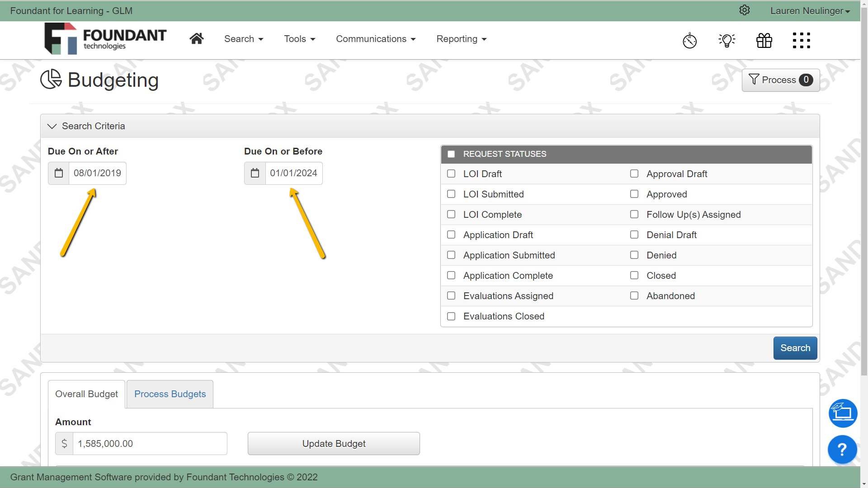Image resolution: width=868 pixels, height=488 pixels.
Task: Open the blue training laptop icon
Action: point(843,413)
